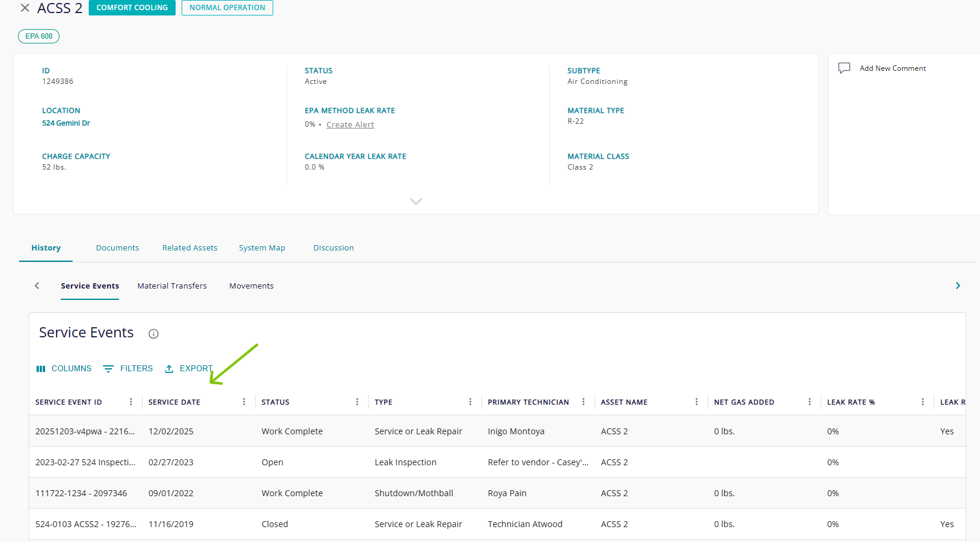Open the Service Events info icon
This screenshot has height=542, width=980.
coord(154,334)
